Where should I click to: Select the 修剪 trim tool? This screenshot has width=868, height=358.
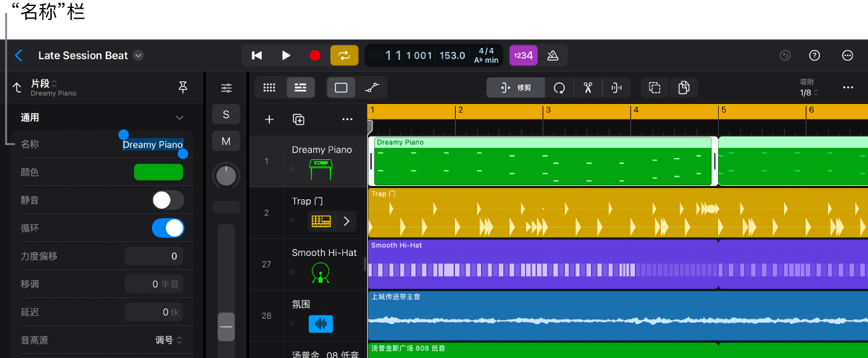[x=516, y=87]
